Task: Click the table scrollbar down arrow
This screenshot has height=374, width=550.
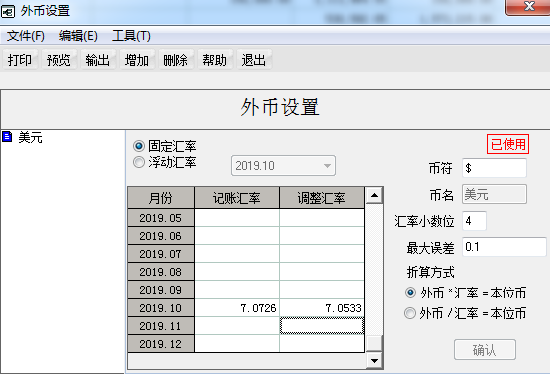Action: click(374, 360)
